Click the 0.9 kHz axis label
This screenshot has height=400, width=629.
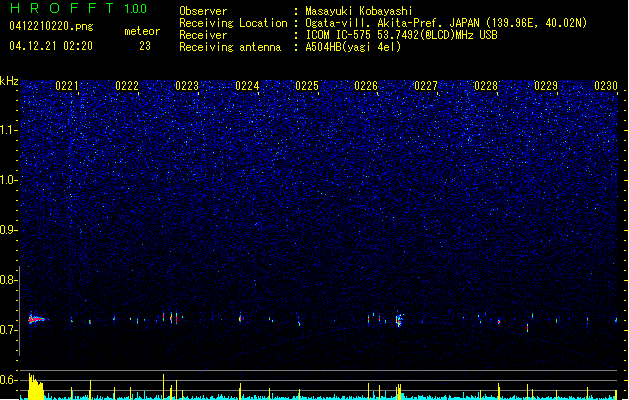coord(8,230)
